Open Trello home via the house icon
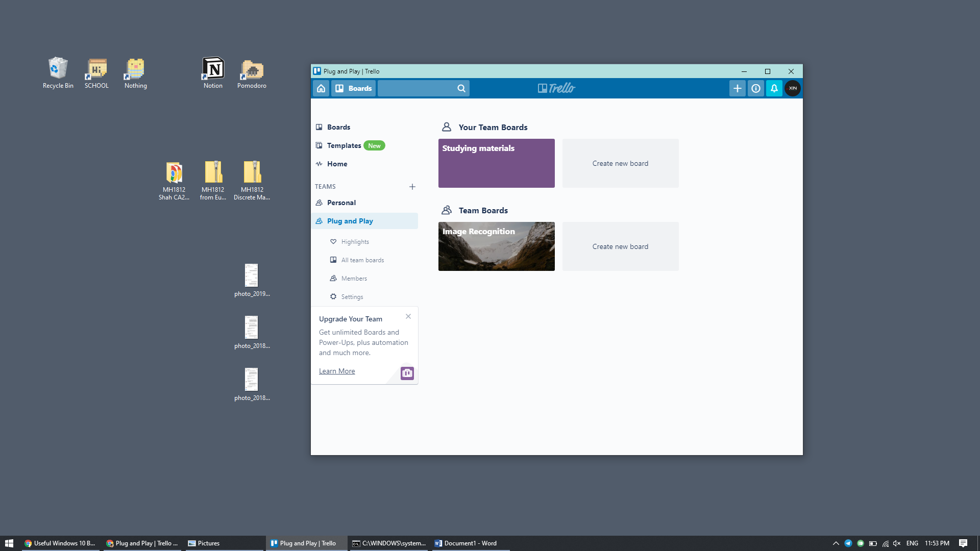 [321, 88]
